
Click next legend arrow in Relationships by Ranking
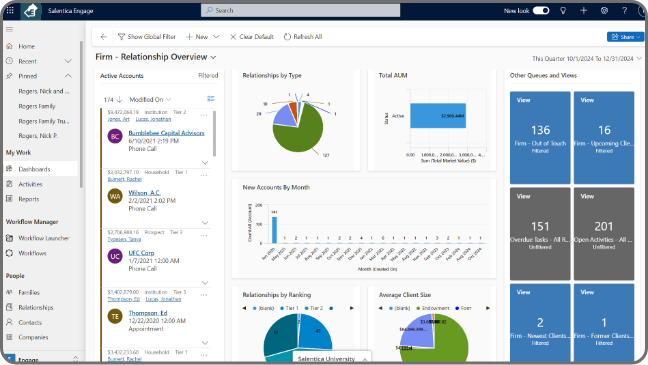click(x=352, y=308)
